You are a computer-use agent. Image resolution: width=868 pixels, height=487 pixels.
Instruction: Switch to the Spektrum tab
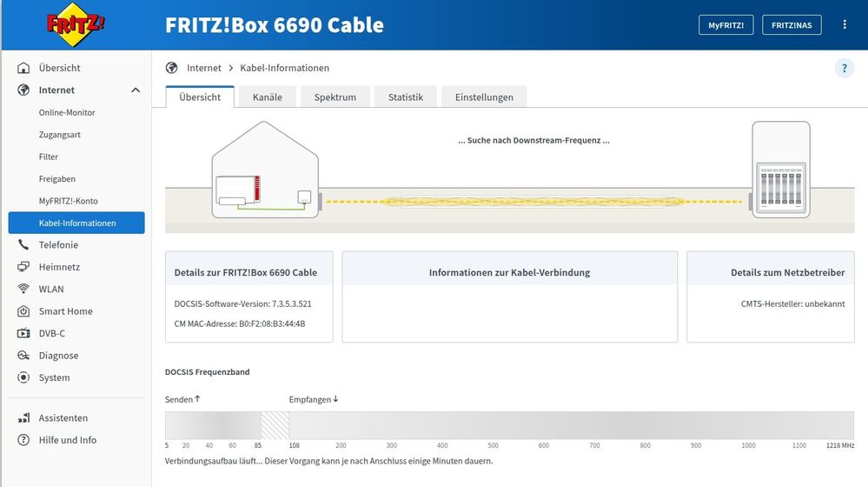pos(335,97)
